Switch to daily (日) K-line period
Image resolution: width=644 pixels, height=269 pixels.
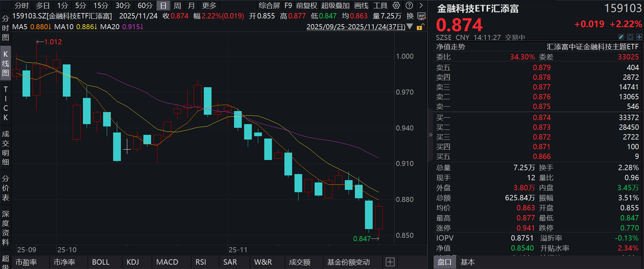(163, 6)
